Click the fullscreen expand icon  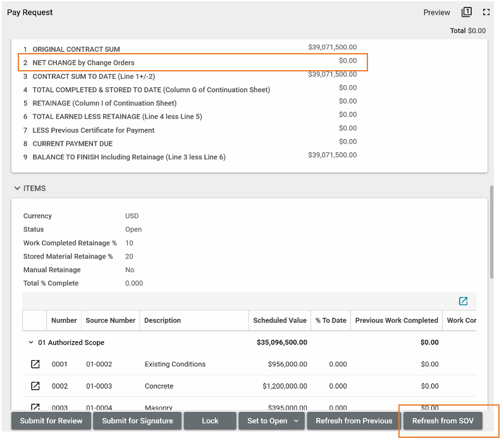pyautogui.click(x=486, y=12)
